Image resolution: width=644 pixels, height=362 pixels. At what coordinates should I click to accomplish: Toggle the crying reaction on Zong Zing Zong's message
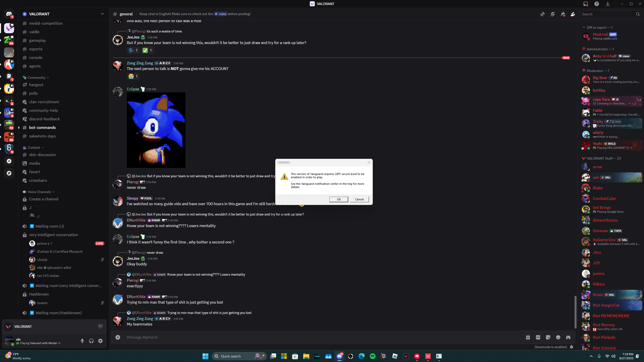[x=133, y=76]
